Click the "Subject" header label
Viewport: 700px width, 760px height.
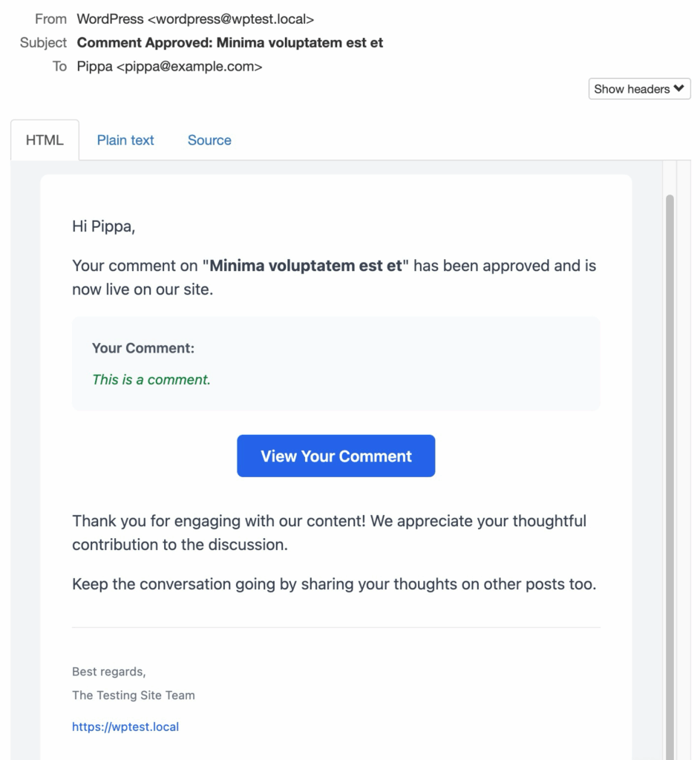[x=44, y=42]
